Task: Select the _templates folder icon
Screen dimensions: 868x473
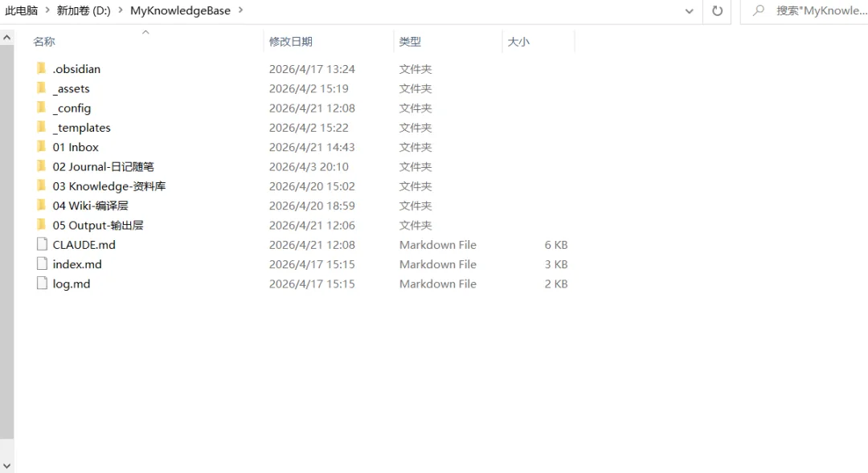Action: [x=42, y=127]
